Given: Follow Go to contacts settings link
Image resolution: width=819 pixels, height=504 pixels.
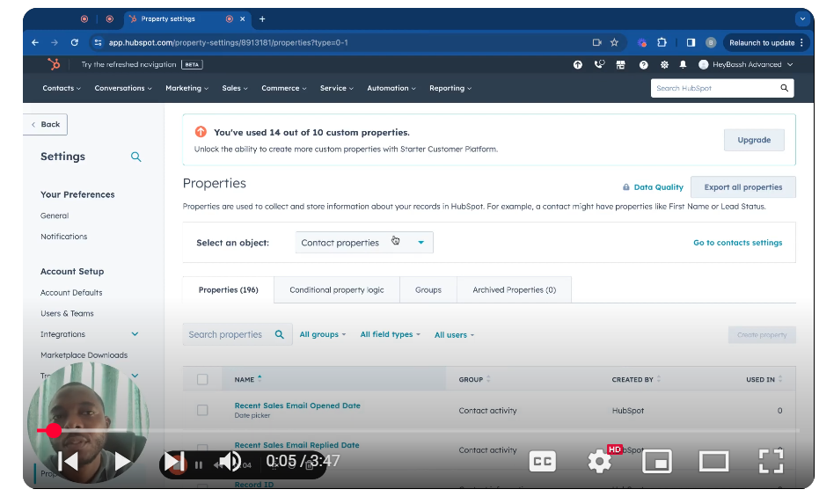Looking at the screenshot, I should (x=737, y=243).
